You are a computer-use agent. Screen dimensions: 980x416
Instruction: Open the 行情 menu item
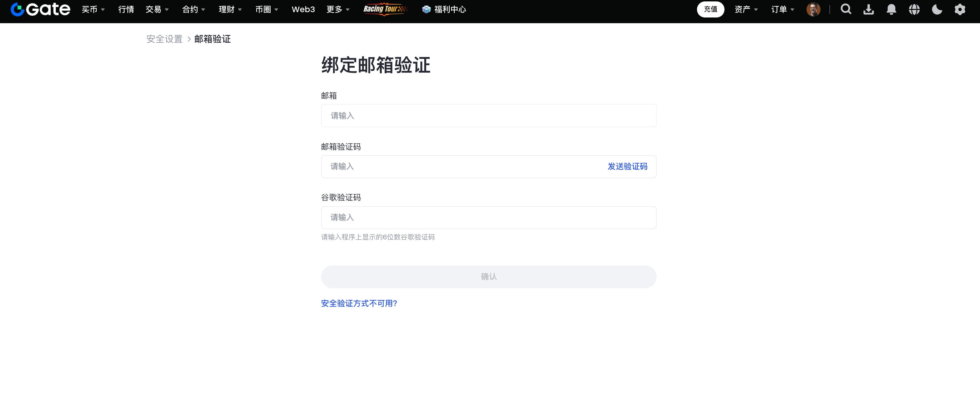pos(126,9)
